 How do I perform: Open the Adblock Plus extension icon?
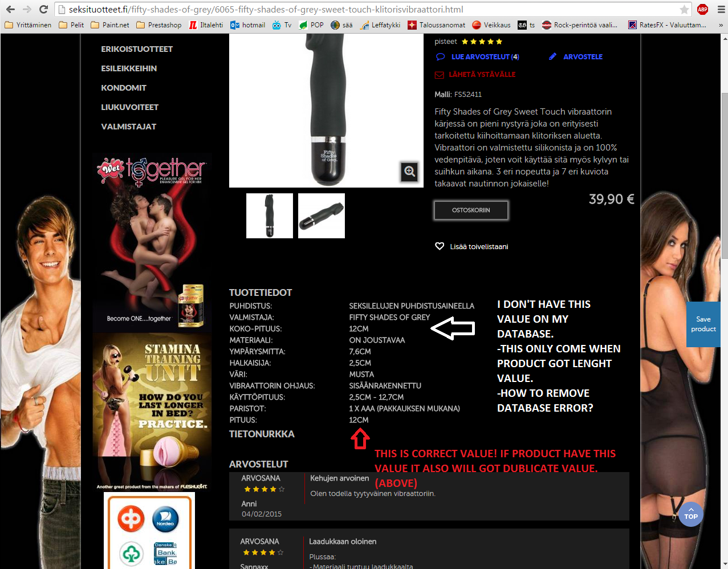click(x=703, y=9)
